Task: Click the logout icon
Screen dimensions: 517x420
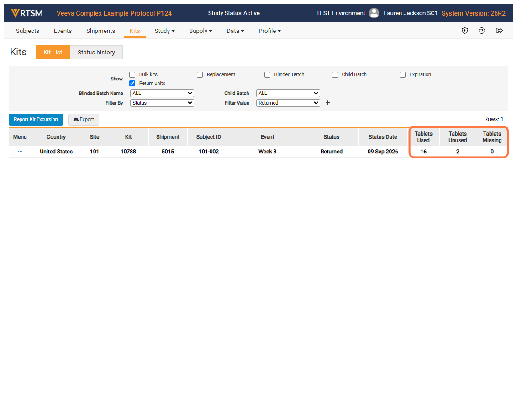Action: point(499,31)
